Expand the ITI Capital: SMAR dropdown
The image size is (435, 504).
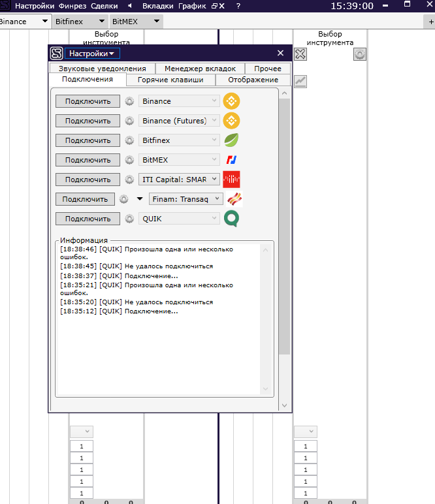point(179,180)
